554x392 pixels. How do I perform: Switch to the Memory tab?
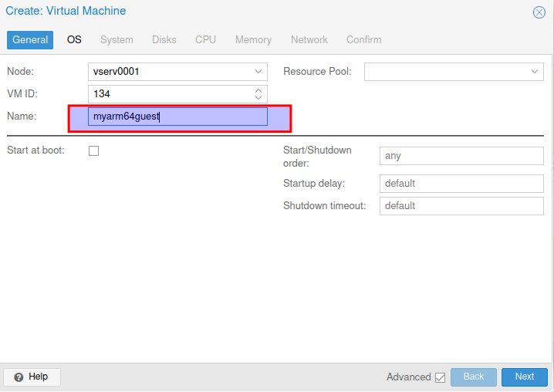pos(253,39)
